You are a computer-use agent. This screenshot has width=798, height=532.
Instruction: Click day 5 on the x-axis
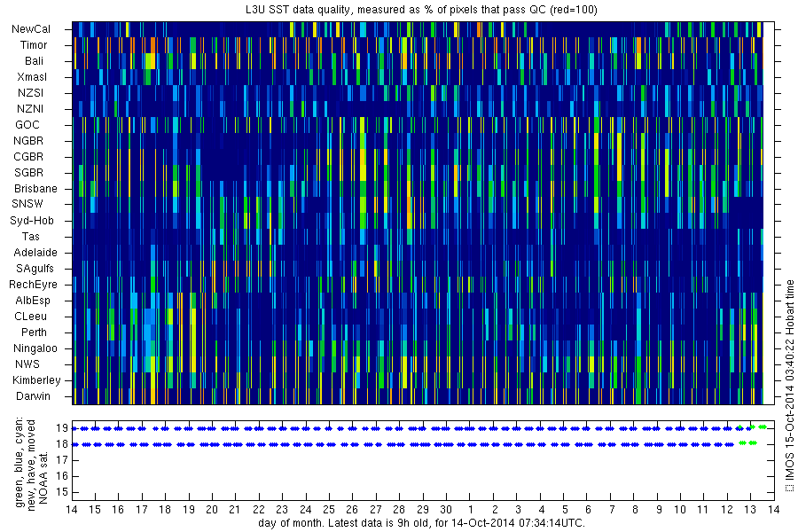(565, 510)
